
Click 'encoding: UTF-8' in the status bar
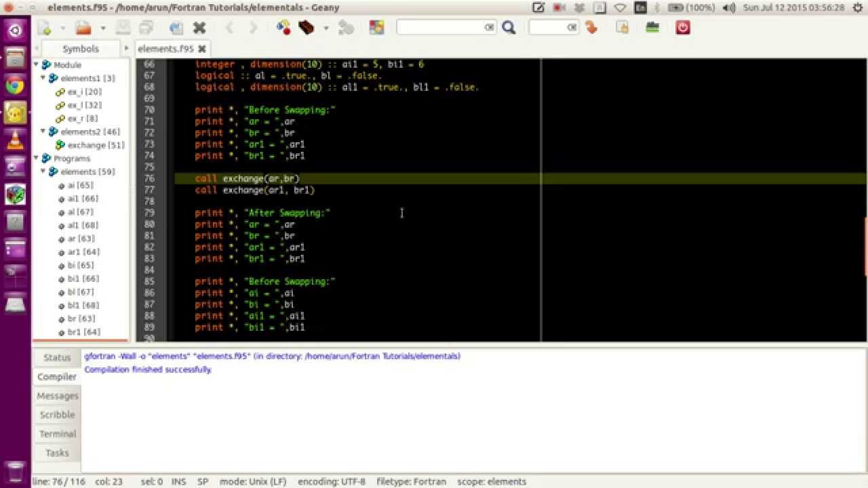[331, 482]
